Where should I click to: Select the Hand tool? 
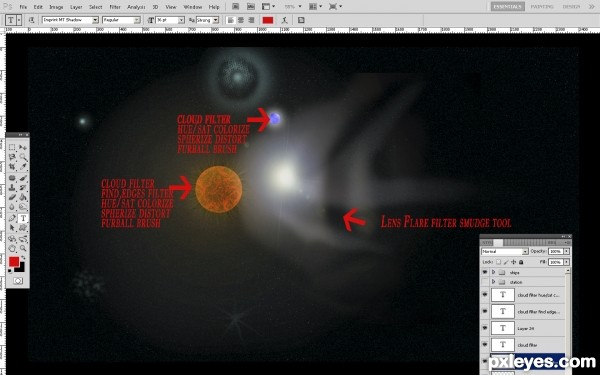[x=12, y=249]
